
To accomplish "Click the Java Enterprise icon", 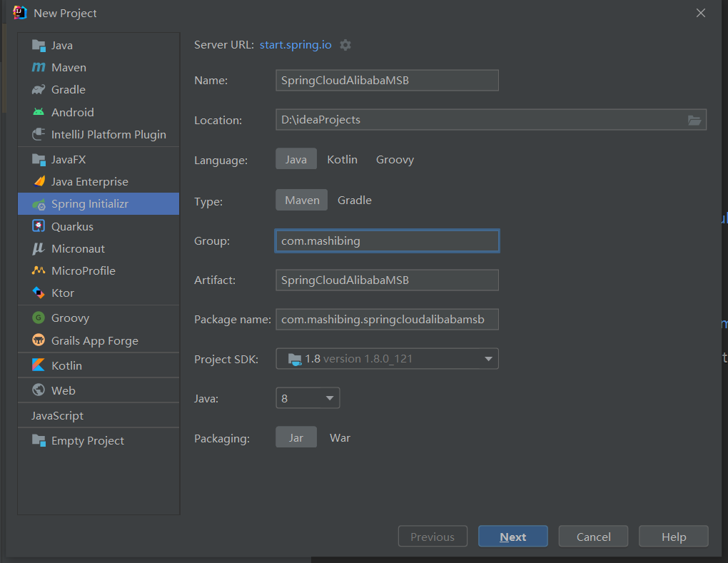I will tap(39, 181).
